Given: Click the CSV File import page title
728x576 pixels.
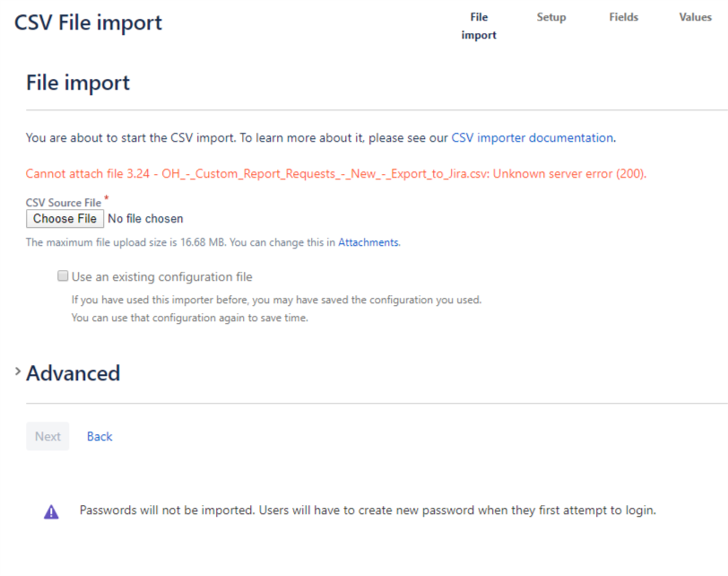Looking at the screenshot, I should coord(88,22).
